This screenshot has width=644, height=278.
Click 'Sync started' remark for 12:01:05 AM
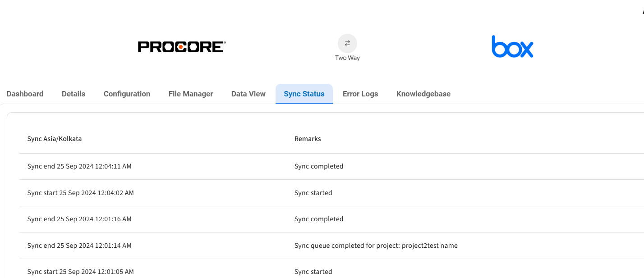(x=313, y=272)
